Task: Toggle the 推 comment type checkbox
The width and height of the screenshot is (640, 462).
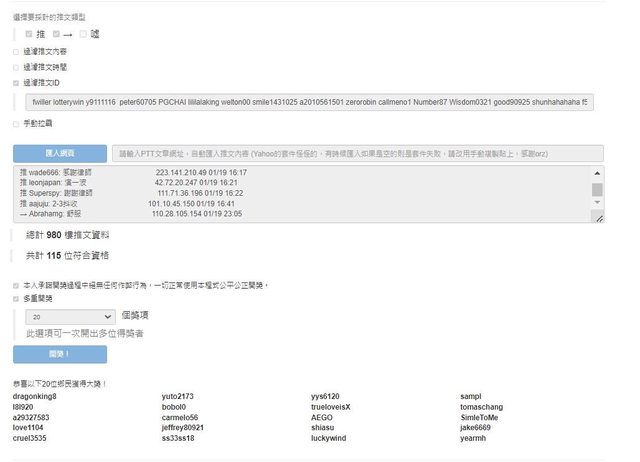Action: click(x=30, y=34)
